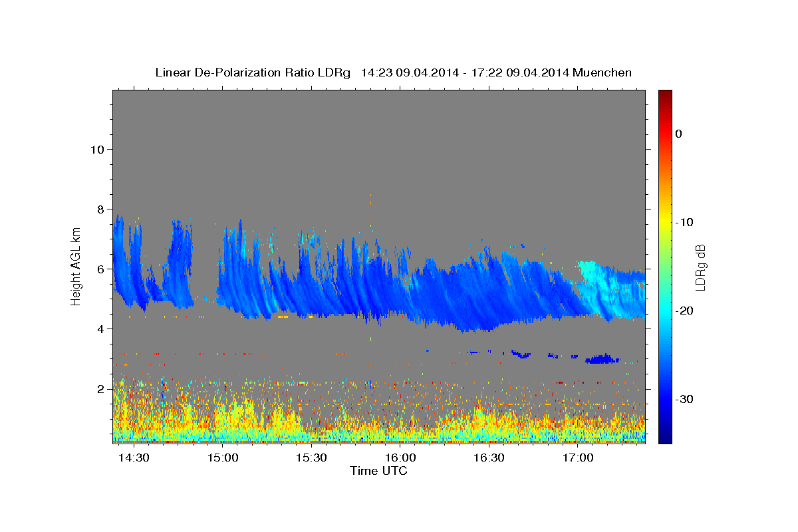Screen dimensions: 798x532
Task: Click the height tick label "4"
Action: tap(101, 329)
